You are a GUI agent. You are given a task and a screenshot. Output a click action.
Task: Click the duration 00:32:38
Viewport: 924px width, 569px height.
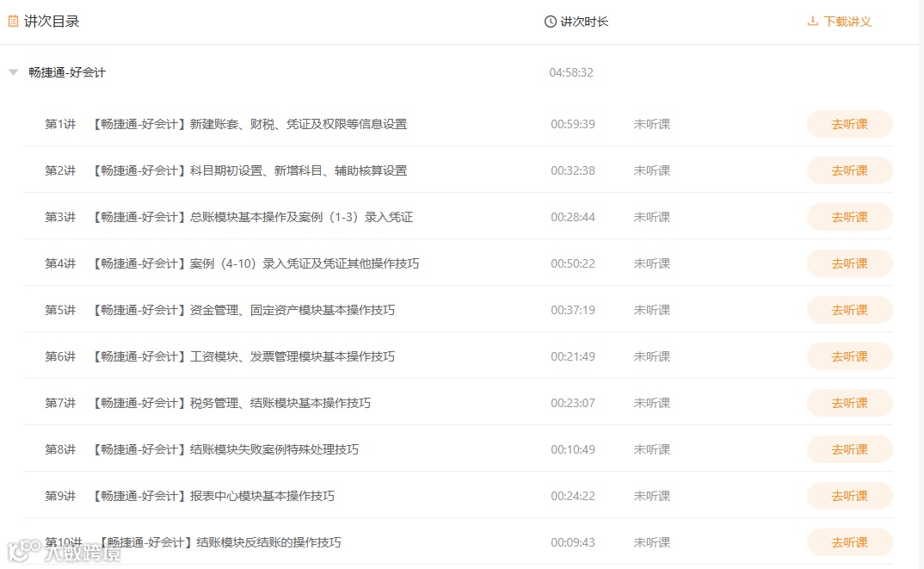[x=573, y=170]
